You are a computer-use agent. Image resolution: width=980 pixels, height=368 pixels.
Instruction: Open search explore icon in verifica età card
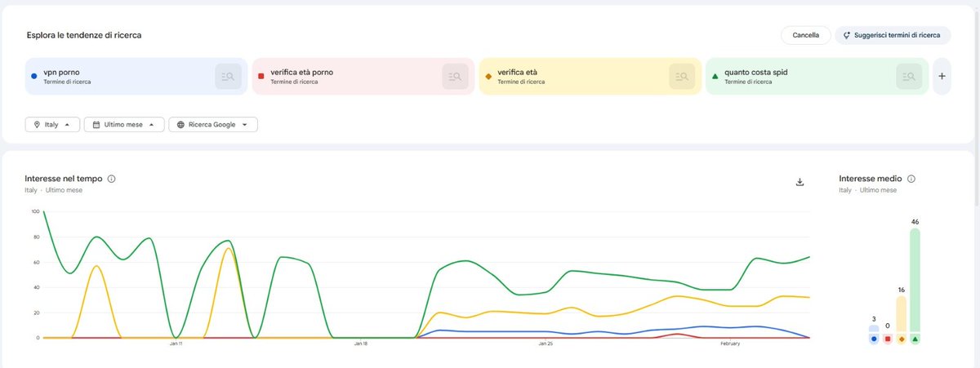point(682,77)
